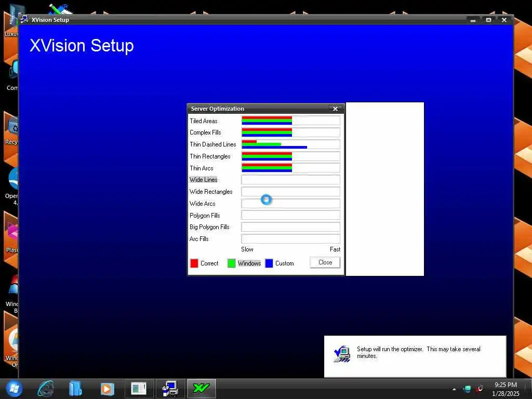The width and height of the screenshot is (532, 399).
Task: Click the empty Polygon Fills bar
Action: pyautogui.click(x=291, y=216)
